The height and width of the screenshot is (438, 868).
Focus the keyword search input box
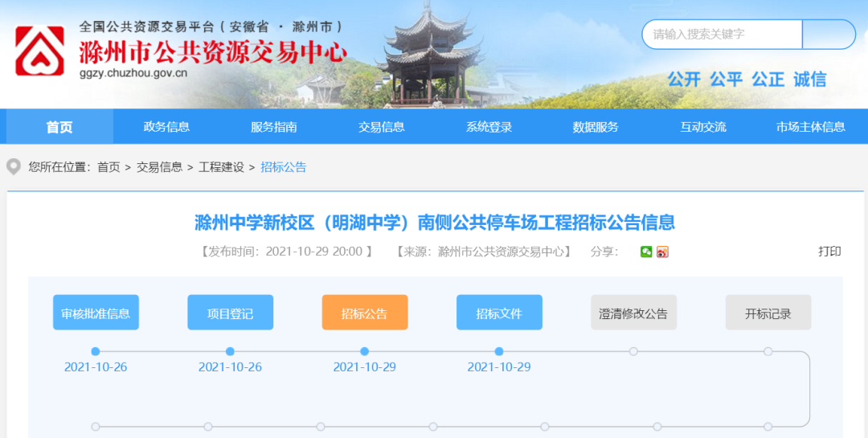tap(722, 35)
